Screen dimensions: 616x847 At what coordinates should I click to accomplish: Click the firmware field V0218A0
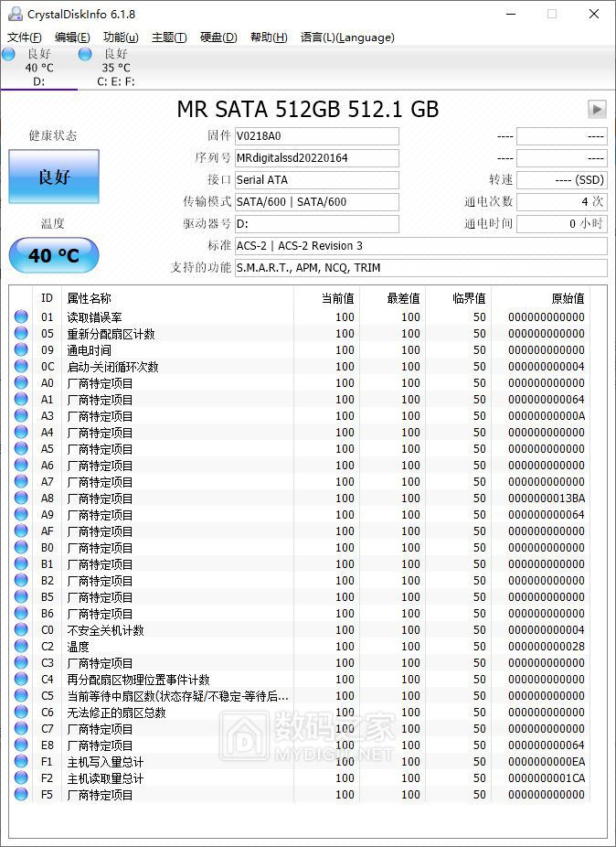pos(317,136)
